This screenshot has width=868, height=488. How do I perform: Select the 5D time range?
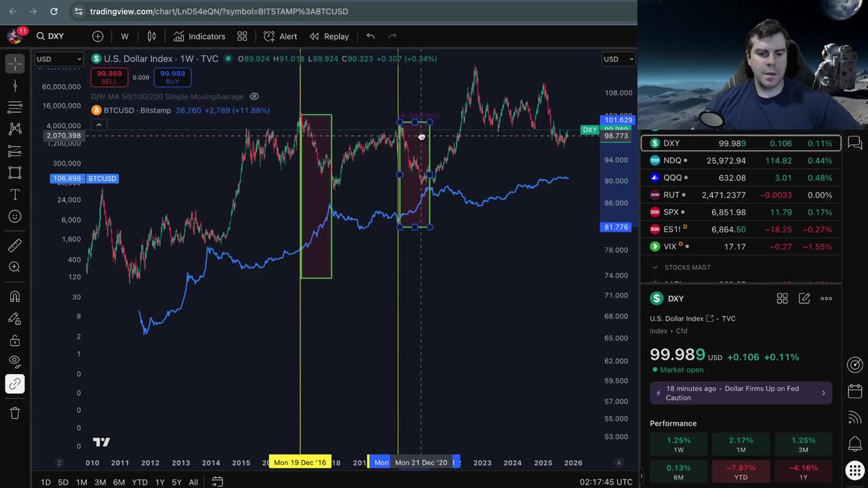point(63,482)
